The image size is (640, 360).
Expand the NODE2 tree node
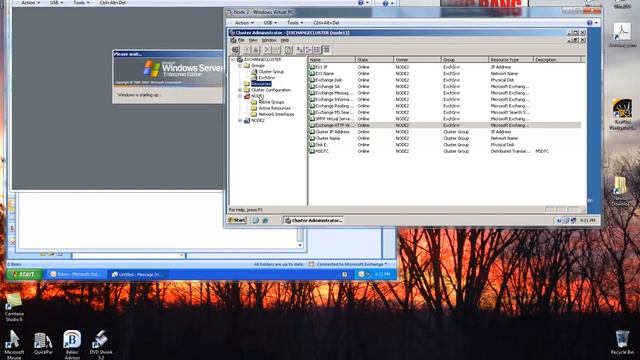pos(240,120)
